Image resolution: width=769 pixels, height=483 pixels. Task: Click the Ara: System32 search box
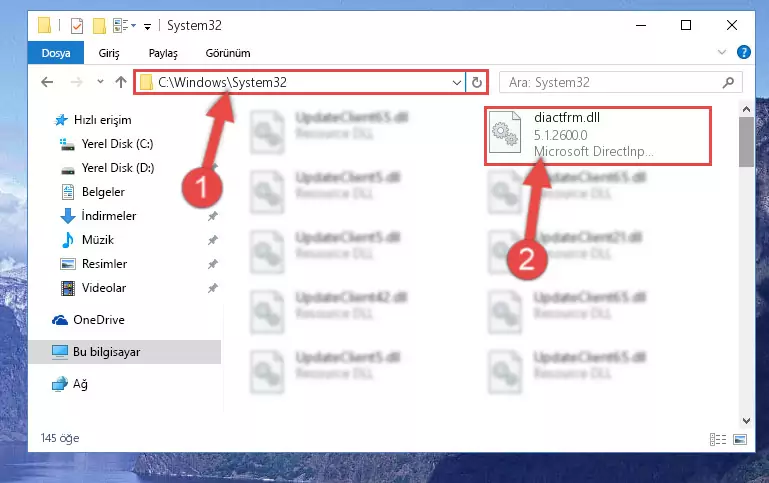[x=620, y=82]
